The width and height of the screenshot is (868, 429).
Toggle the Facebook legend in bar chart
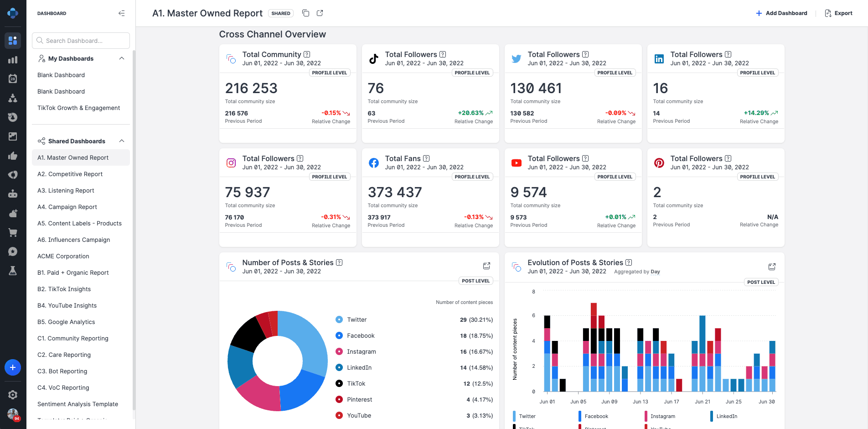point(593,416)
